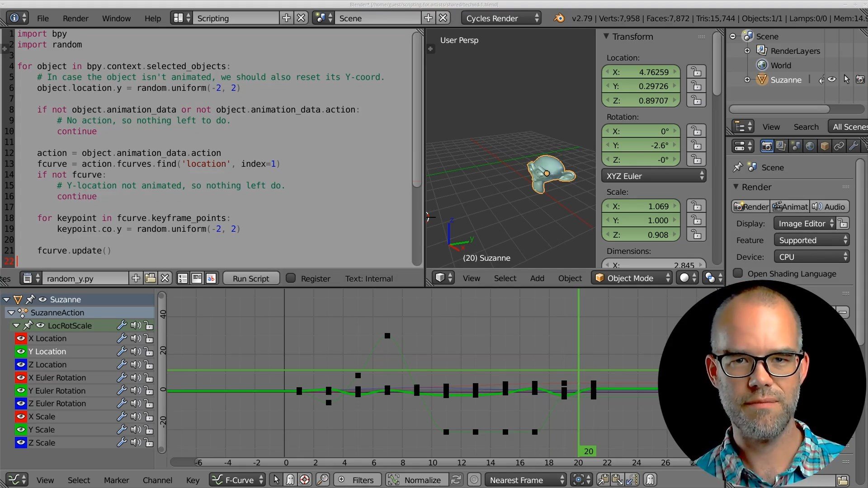Click modifier wrench on Y Location channel
The image size is (868, 488).
point(122,352)
